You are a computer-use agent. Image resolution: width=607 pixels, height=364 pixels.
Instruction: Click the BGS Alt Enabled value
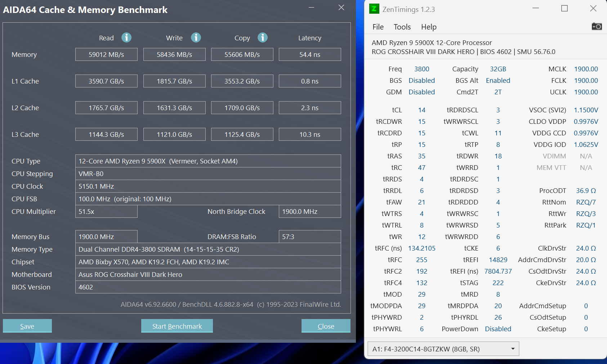click(x=498, y=80)
